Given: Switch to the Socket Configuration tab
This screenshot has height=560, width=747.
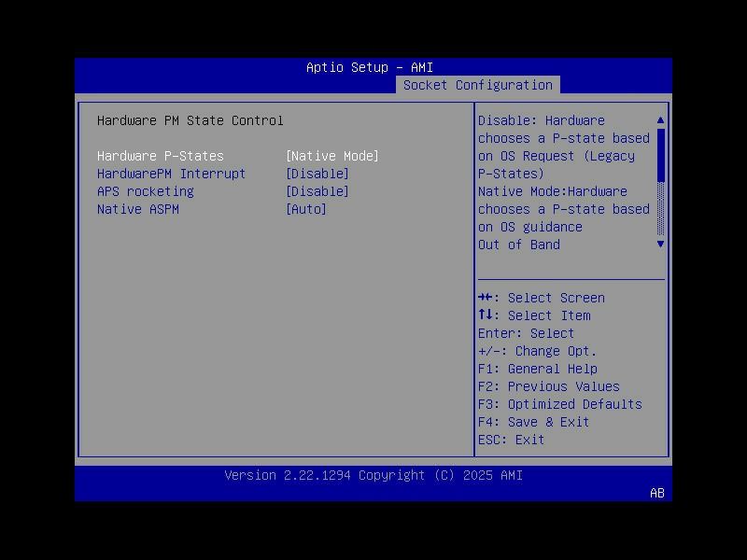Looking at the screenshot, I should point(479,84).
